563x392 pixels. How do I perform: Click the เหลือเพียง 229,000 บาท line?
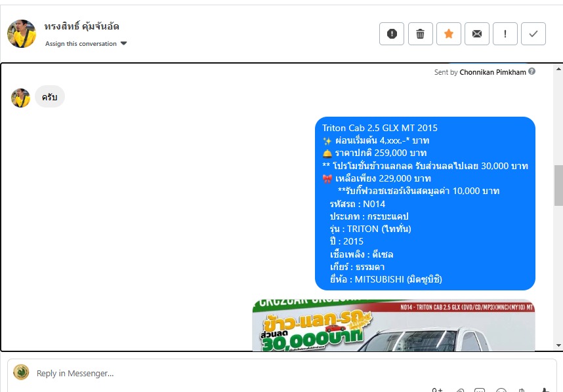377,178
